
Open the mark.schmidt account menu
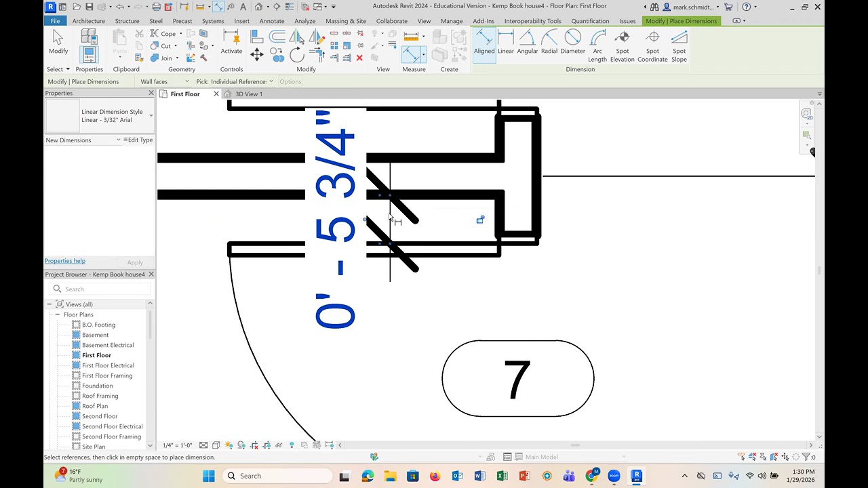pos(695,7)
